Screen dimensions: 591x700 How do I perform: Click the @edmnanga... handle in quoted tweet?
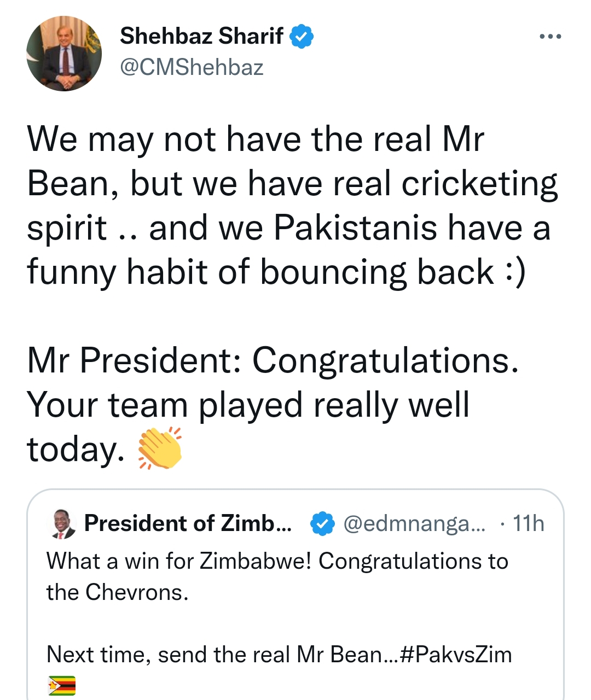[414, 524]
